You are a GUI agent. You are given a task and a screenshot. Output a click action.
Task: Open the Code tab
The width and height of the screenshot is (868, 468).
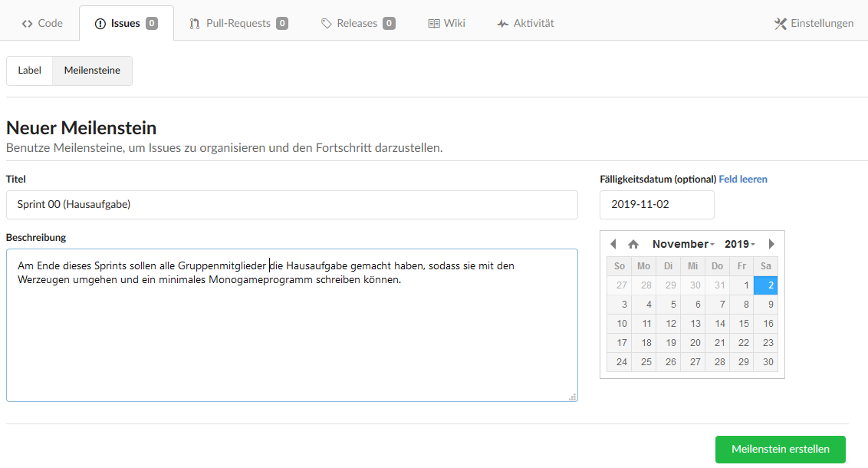pos(42,23)
